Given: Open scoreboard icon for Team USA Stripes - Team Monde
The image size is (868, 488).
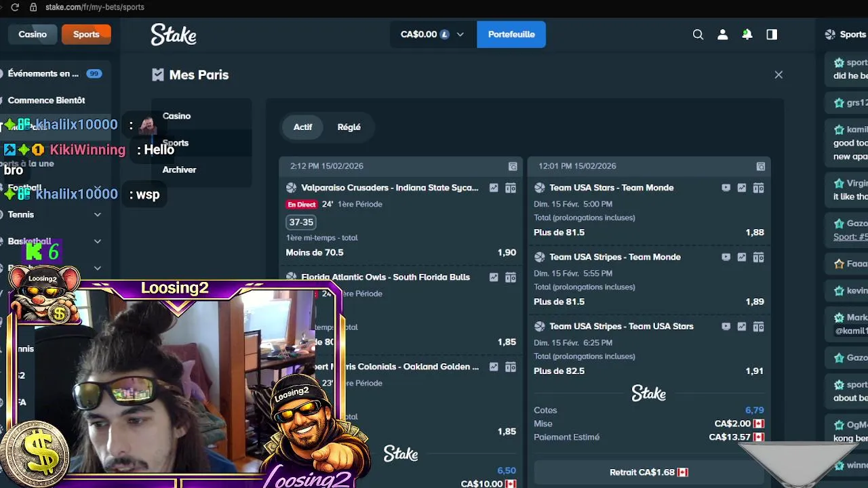Looking at the screenshot, I should (759, 257).
